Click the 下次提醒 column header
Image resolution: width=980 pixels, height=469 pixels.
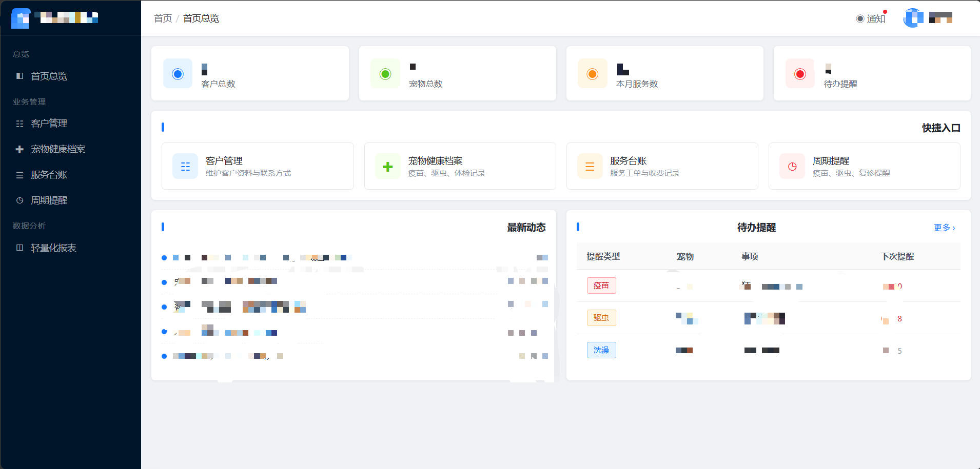coord(897,256)
